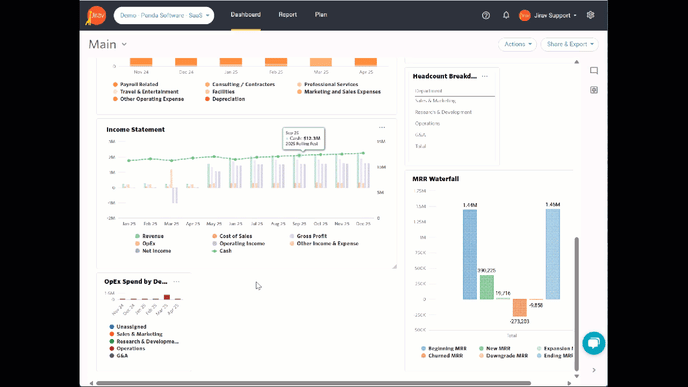This screenshot has width=688, height=387.
Task: Open the Demo Panda Software company dropdown
Action: pyautogui.click(x=164, y=15)
